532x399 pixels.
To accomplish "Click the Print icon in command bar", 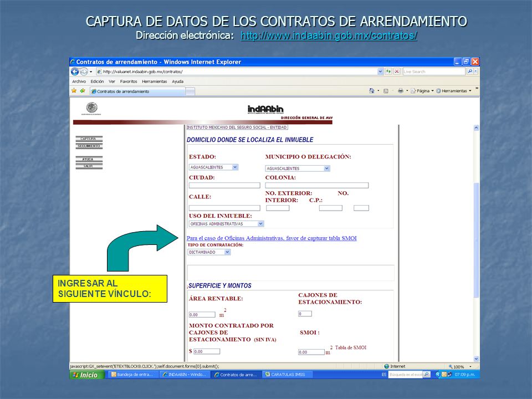I will tap(401, 90).
